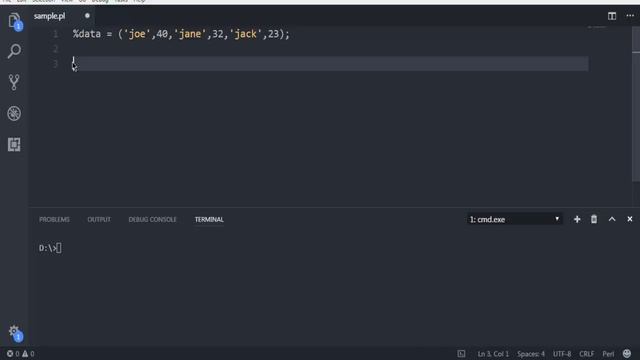The width and height of the screenshot is (640, 360).
Task: Open the Debug view
Action: pos(14,113)
